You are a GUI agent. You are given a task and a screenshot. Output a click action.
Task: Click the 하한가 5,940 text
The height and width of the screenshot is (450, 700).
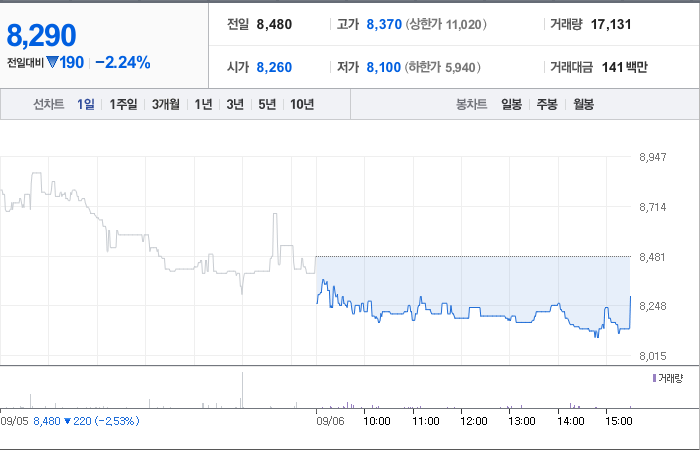coord(442,67)
